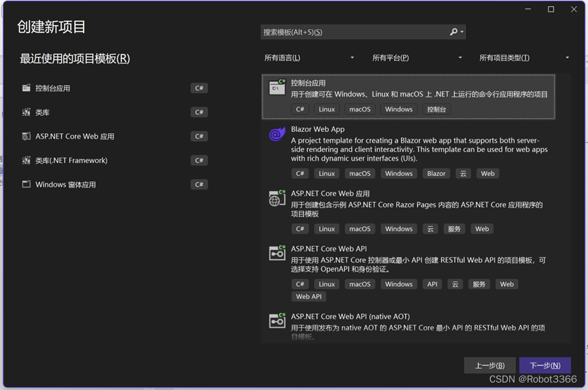This screenshot has height=390, width=588.
Task: Click C# badge beside Windows 窗体应用
Action: pos(199,185)
